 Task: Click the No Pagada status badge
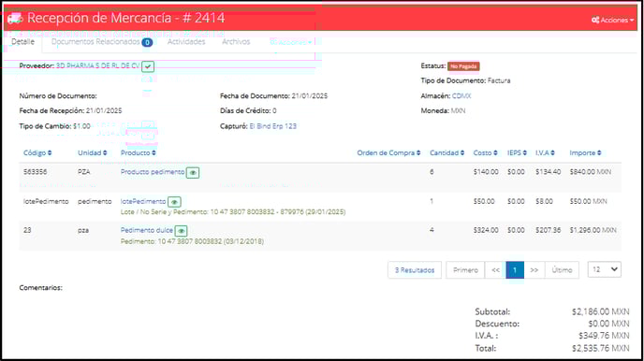point(463,66)
